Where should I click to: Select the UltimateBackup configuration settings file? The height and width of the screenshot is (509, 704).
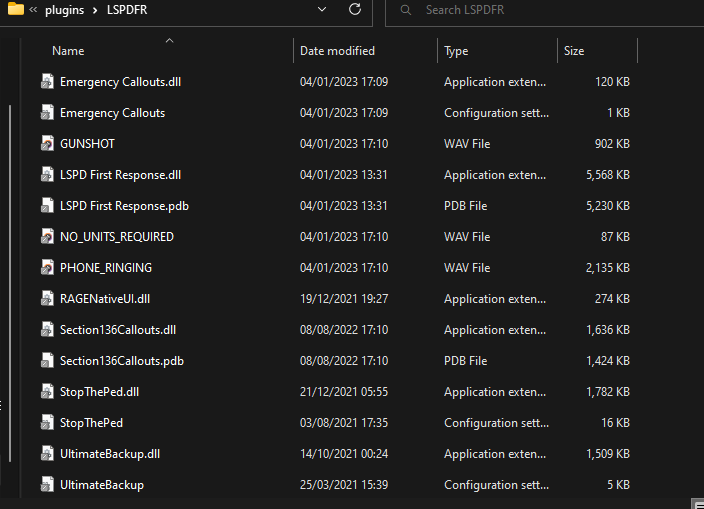[101, 485]
